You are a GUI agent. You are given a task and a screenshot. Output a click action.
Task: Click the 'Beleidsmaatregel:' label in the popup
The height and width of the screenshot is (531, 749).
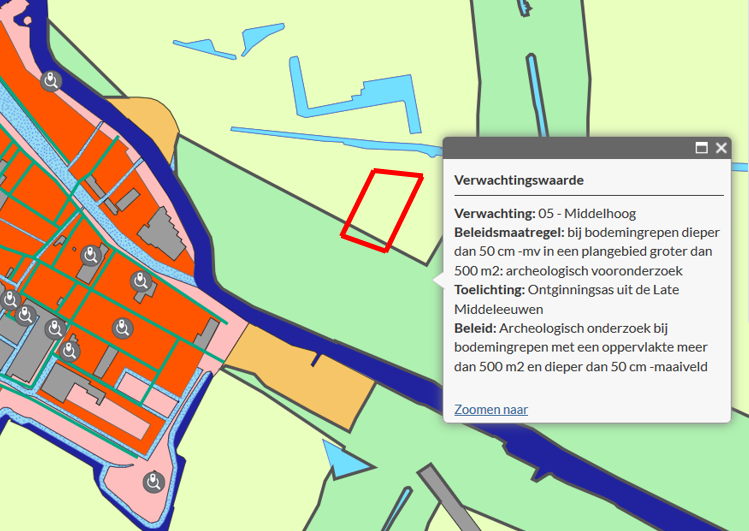tap(509, 233)
